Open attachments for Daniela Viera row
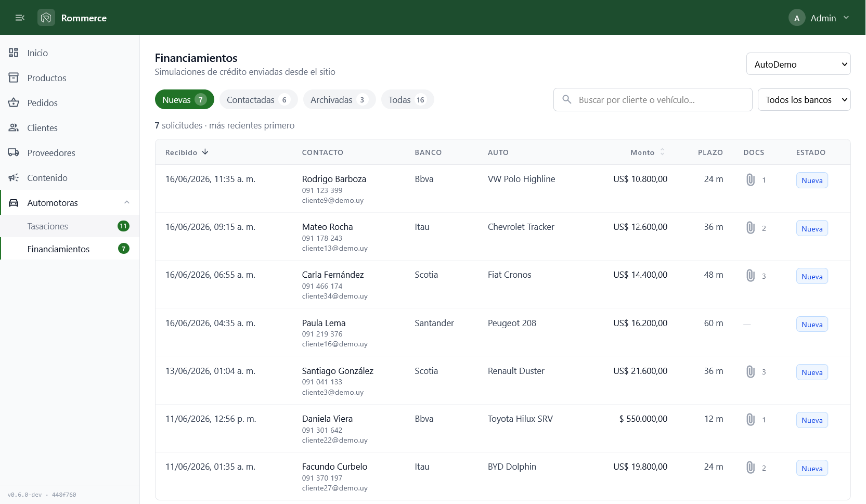This screenshot has height=504, width=866. click(751, 420)
